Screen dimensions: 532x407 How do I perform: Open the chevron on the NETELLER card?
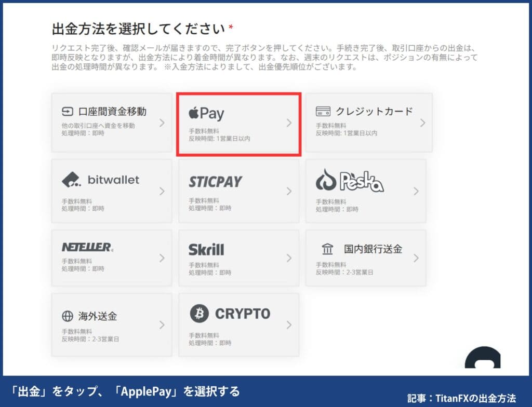[x=162, y=258]
